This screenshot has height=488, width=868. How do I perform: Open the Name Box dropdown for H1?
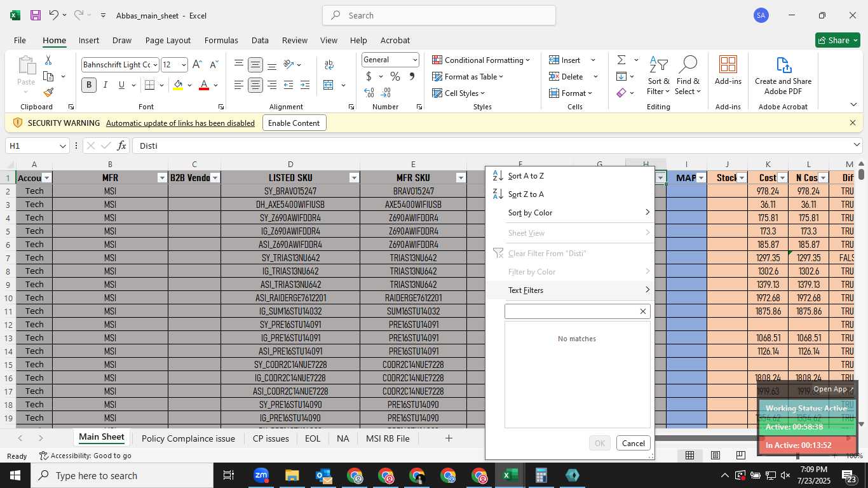[x=62, y=146]
